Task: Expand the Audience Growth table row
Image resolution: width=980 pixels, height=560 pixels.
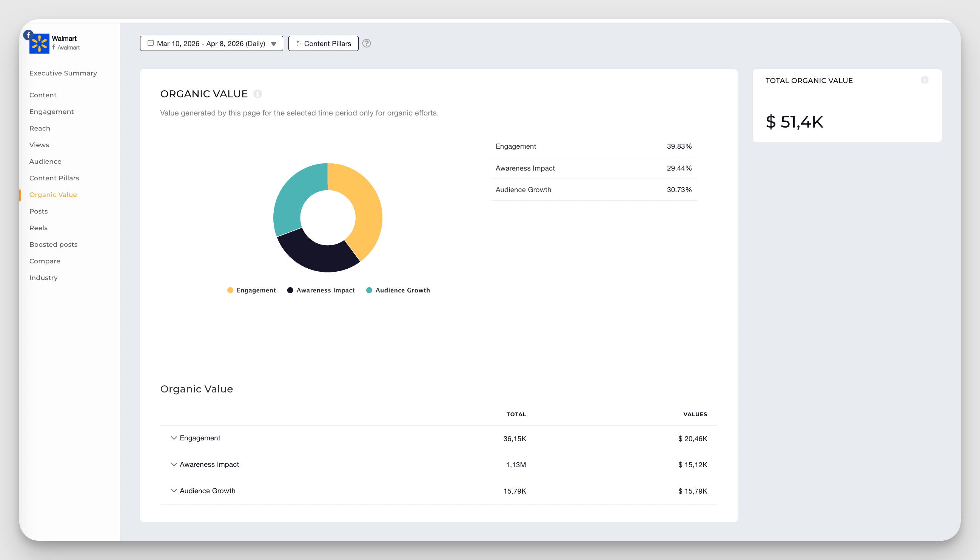Action: click(174, 491)
